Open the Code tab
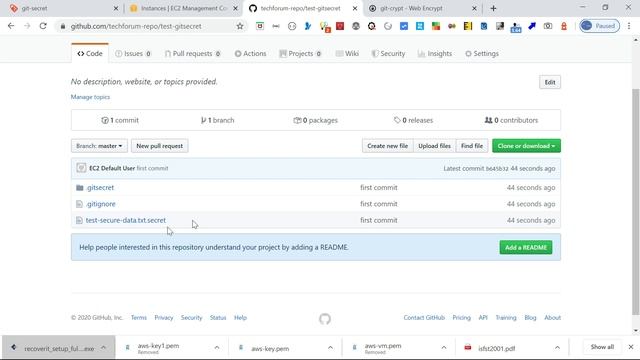Viewport: 640px width, 360px height. [x=90, y=53]
